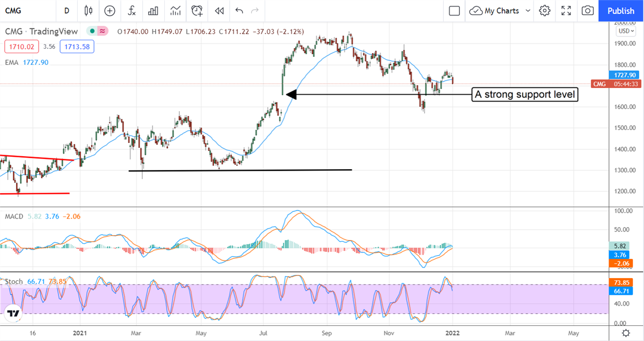Click the TradingView logo at chart bottom-left

pyautogui.click(x=13, y=313)
